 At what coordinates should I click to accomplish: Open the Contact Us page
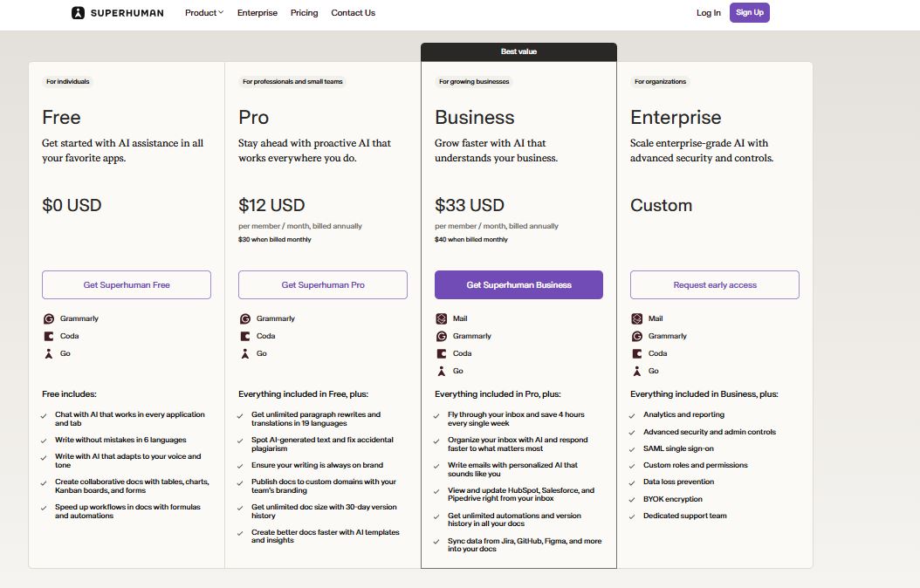pos(353,13)
